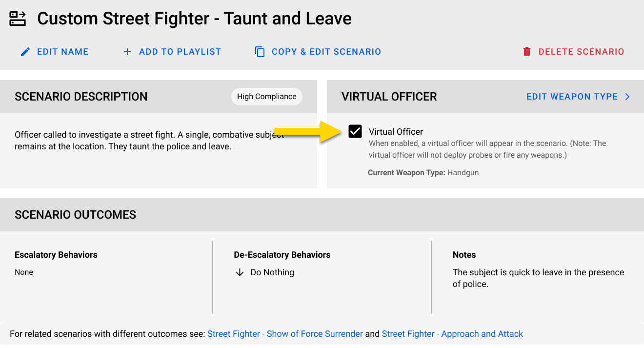Viewport: 644px width, 348px height.
Task: Select the Do Nothing de-escalatory behavior
Action: [272, 272]
